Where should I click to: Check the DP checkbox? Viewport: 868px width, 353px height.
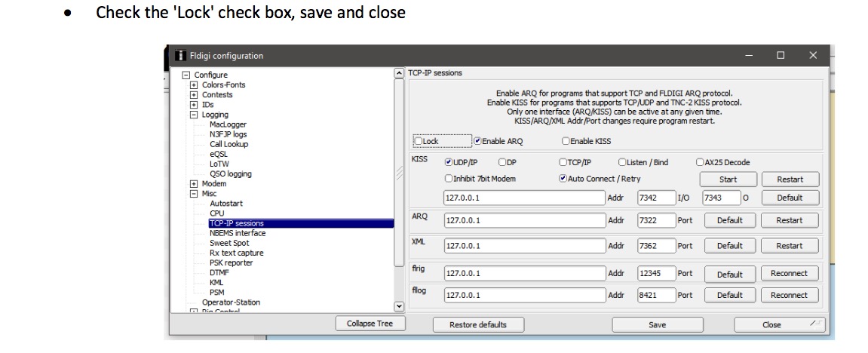click(x=502, y=162)
